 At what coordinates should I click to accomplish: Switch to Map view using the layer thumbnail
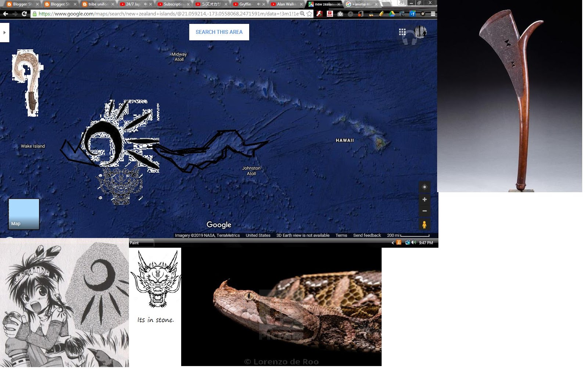pos(24,214)
